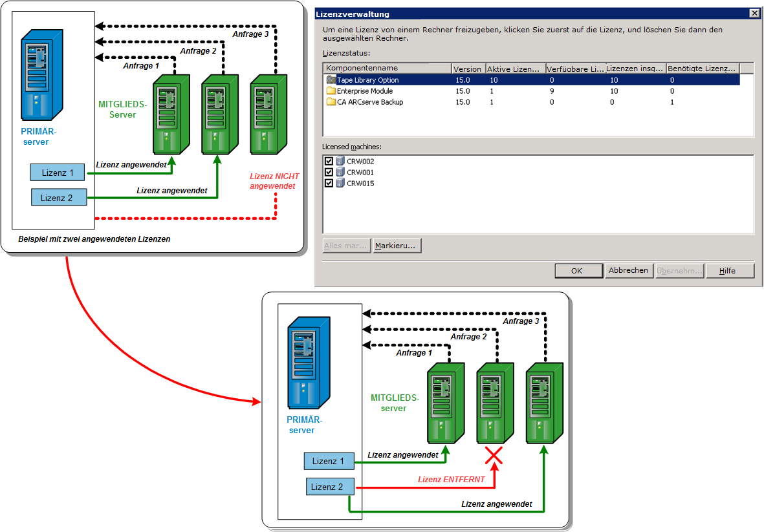Click the Lizenzen insg... column header
Viewport: 764px width, 532px height.
(x=636, y=68)
